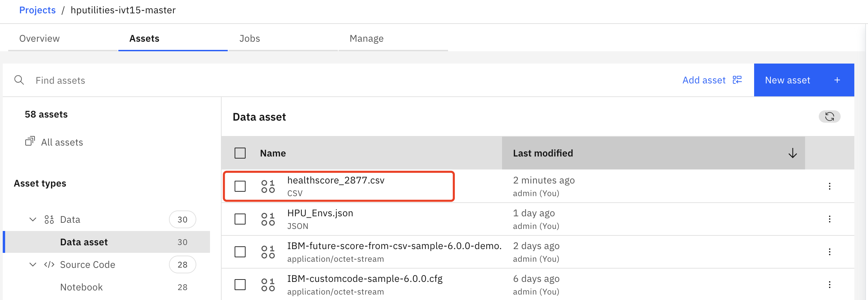
Task: Click the refresh icon in Data asset header
Action: click(829, 117)
